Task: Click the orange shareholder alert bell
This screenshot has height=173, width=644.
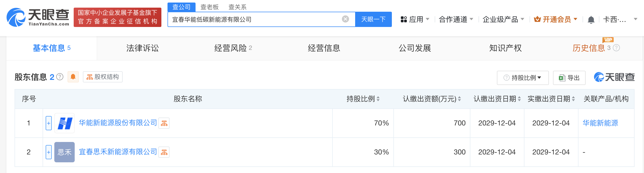Action: [73, 77]
